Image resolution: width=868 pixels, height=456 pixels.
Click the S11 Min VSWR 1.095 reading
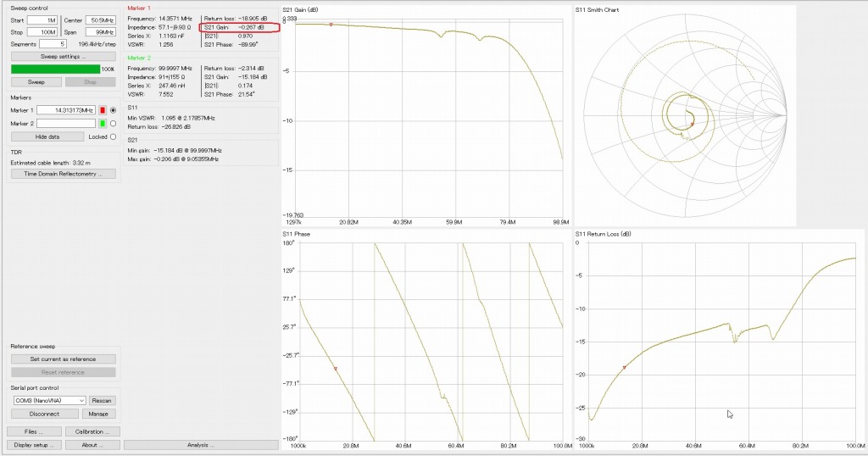(171, 119)
